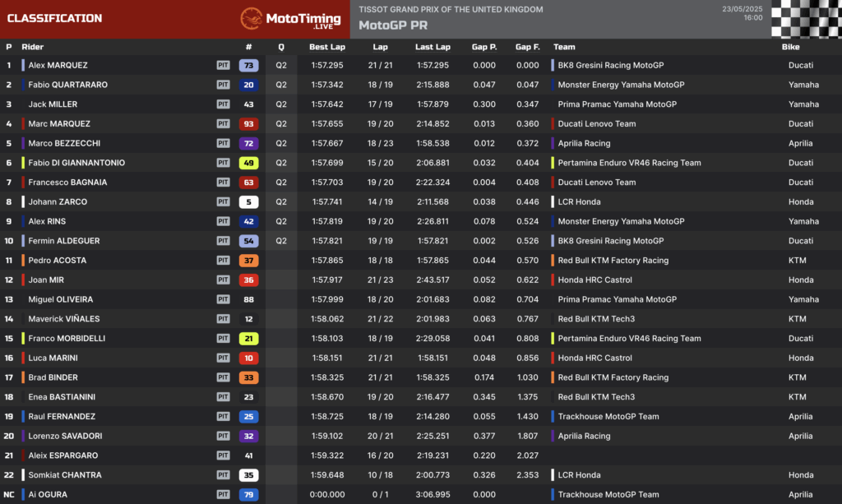Click PIT badge for Alex Marquez
The height and width of the screenshot is (504, 842).
point(224,65)
